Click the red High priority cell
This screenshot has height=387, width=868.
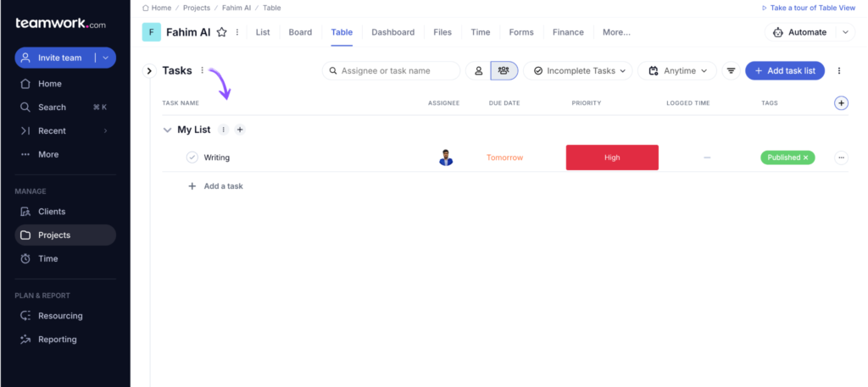point(612,158)
